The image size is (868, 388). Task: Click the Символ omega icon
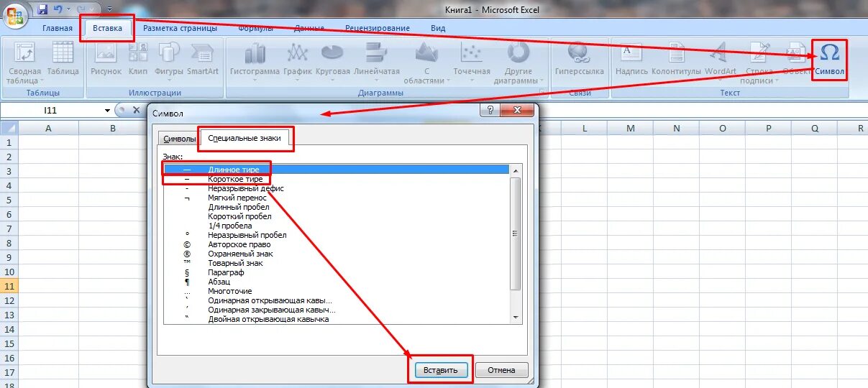(829, 53)
